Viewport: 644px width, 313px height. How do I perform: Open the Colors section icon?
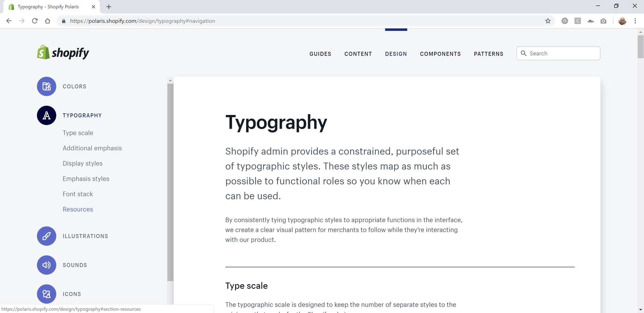click(x=47, y=86)
